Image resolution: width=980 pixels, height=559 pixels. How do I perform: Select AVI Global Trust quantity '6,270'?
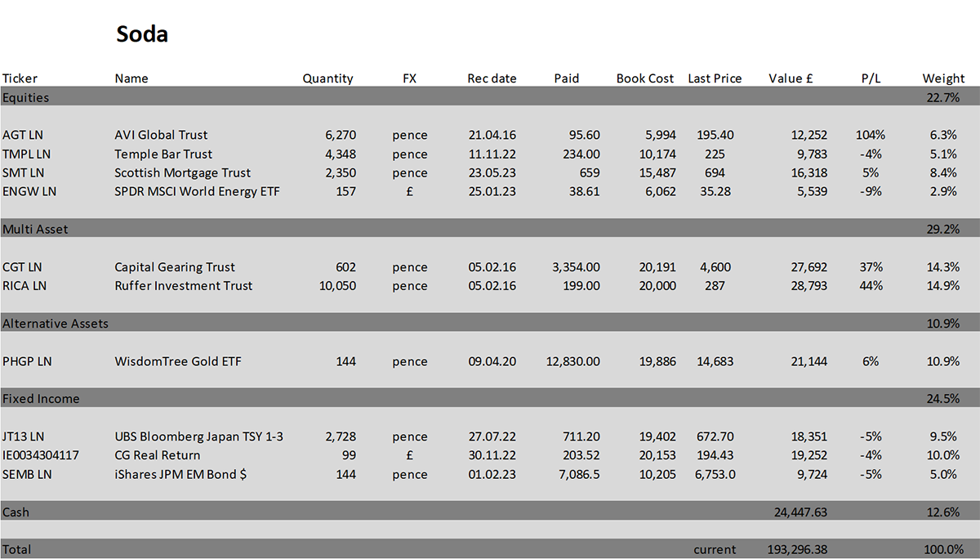(x=341, y=135)
